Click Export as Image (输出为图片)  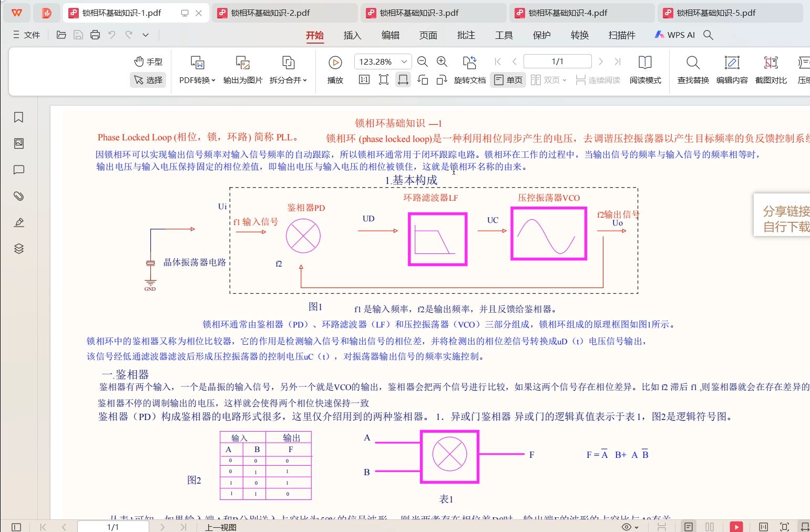pos(242,70)
